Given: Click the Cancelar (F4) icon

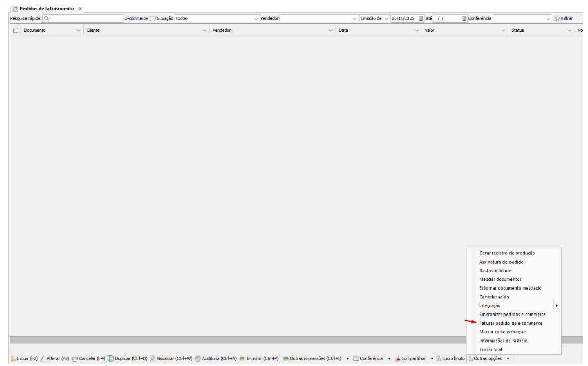Looking at the screenshot, I should click(74, 359).
